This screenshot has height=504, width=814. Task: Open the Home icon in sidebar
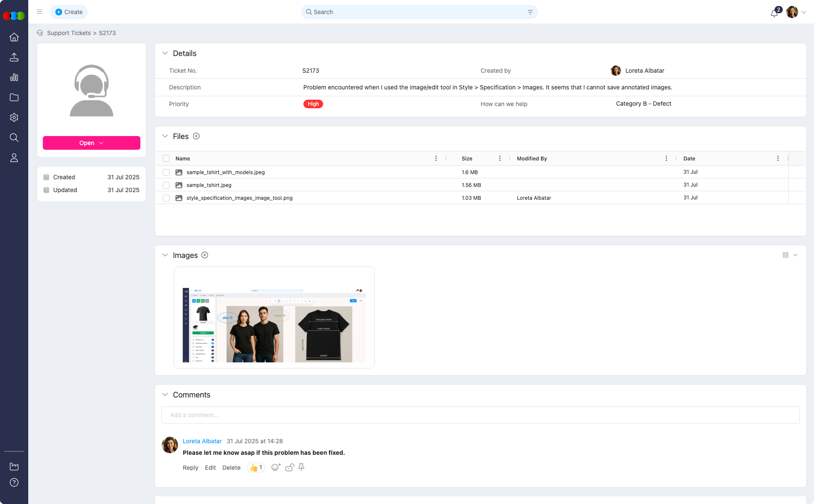14,37
